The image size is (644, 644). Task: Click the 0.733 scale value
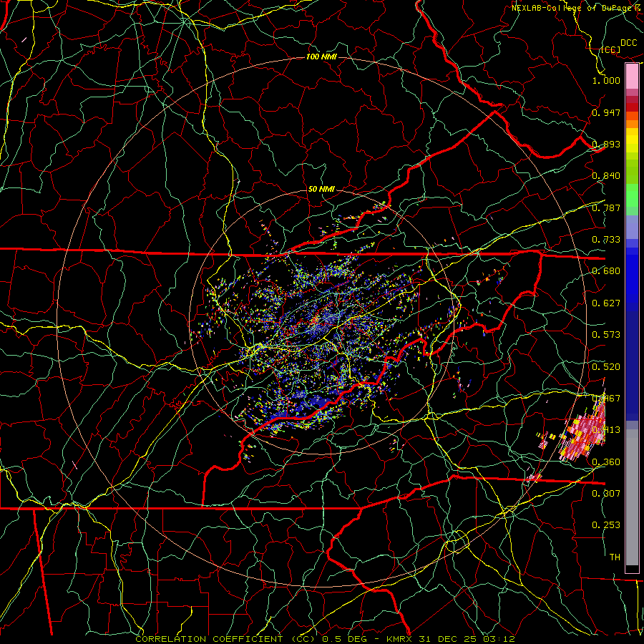click(x=606, y=240)
